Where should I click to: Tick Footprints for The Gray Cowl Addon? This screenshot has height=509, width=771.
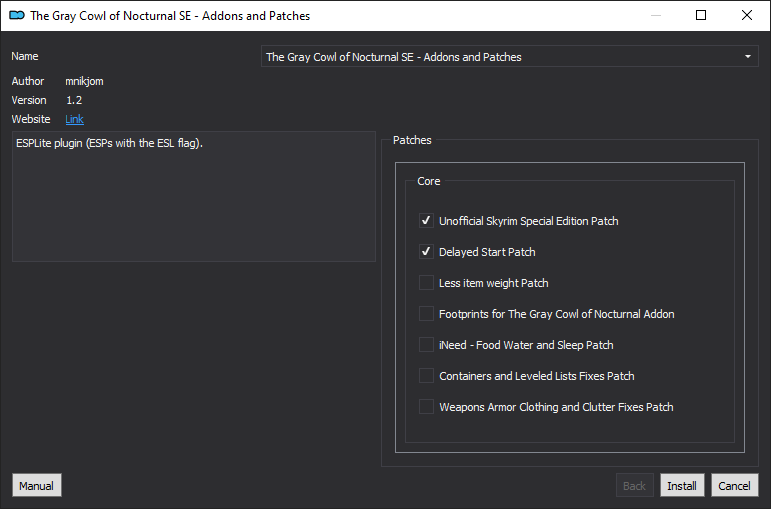coord(426,314)
